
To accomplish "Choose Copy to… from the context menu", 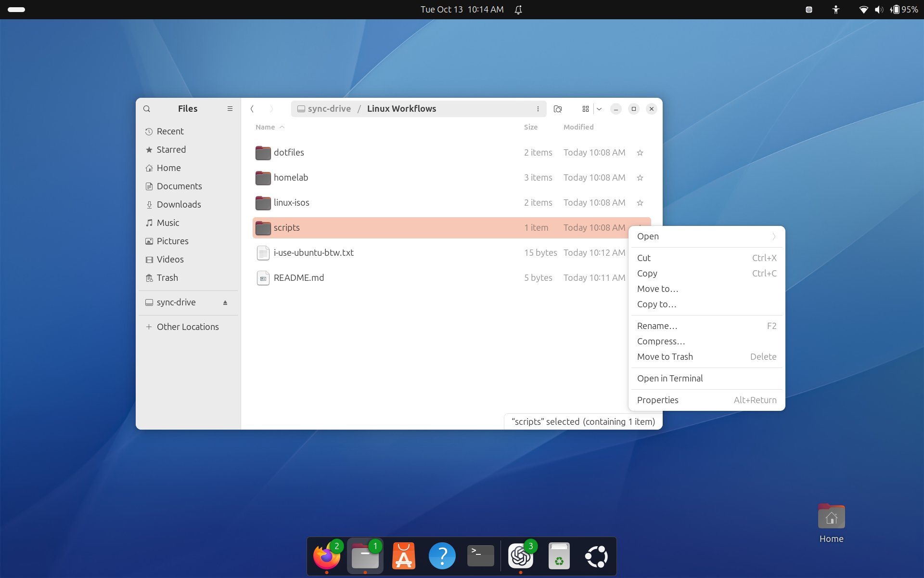I will coord(706,304).
